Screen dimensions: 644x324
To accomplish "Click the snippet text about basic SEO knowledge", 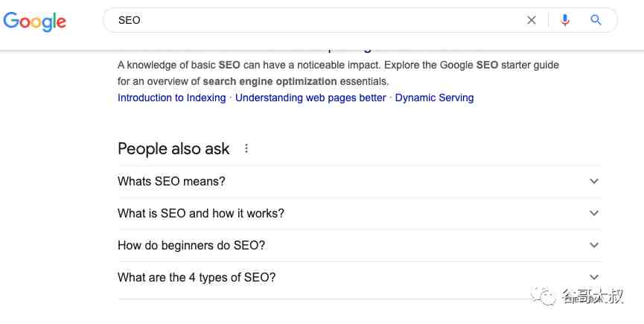I will (338, 73).
